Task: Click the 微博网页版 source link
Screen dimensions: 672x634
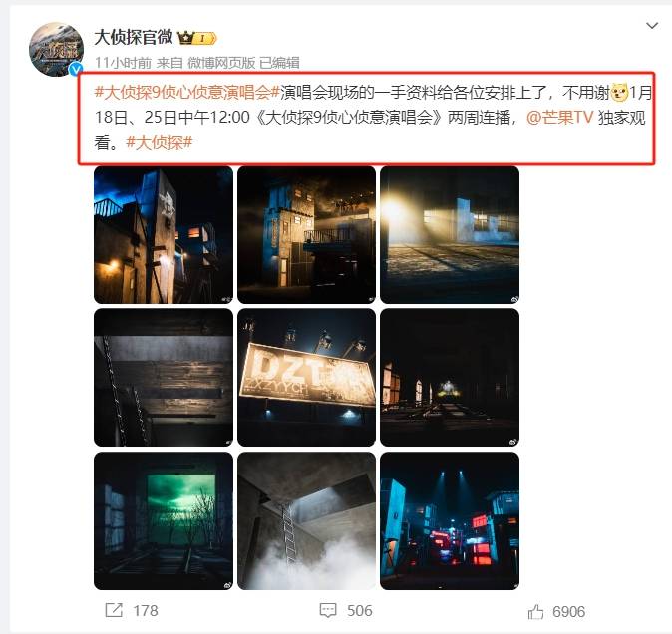Action: pos(221,63)
